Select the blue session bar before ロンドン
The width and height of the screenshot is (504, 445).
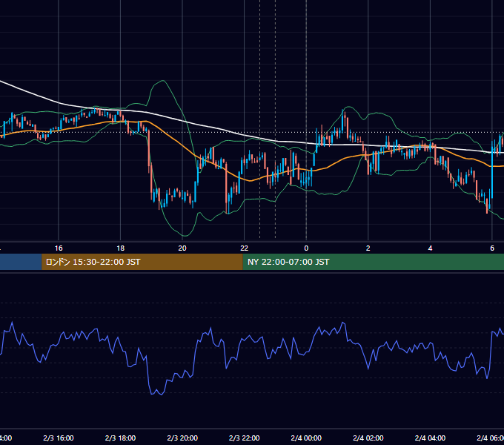pyautogui.click(x=21, y=262)
